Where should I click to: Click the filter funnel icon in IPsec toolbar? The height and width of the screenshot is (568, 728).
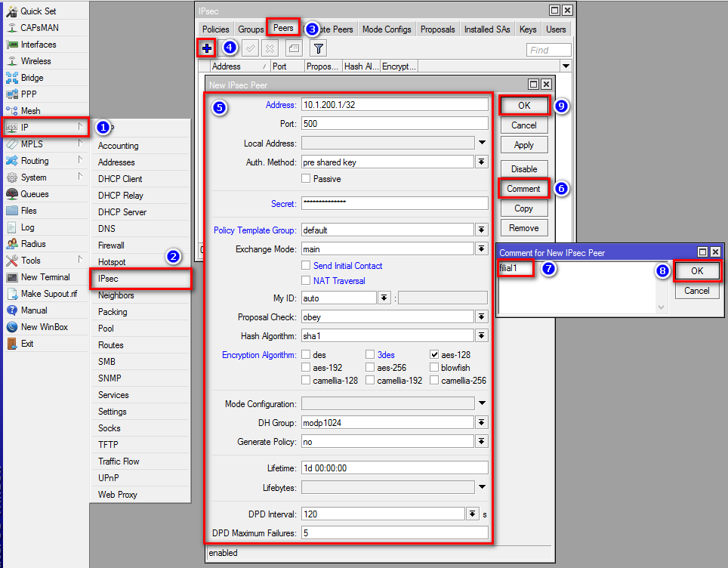pos(319,48)
